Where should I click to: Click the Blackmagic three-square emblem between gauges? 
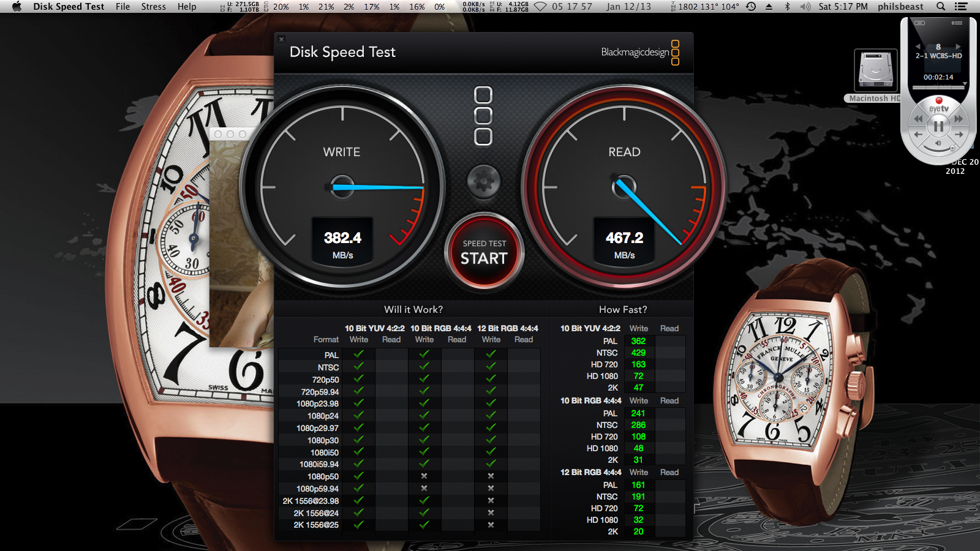click(483, 116)
